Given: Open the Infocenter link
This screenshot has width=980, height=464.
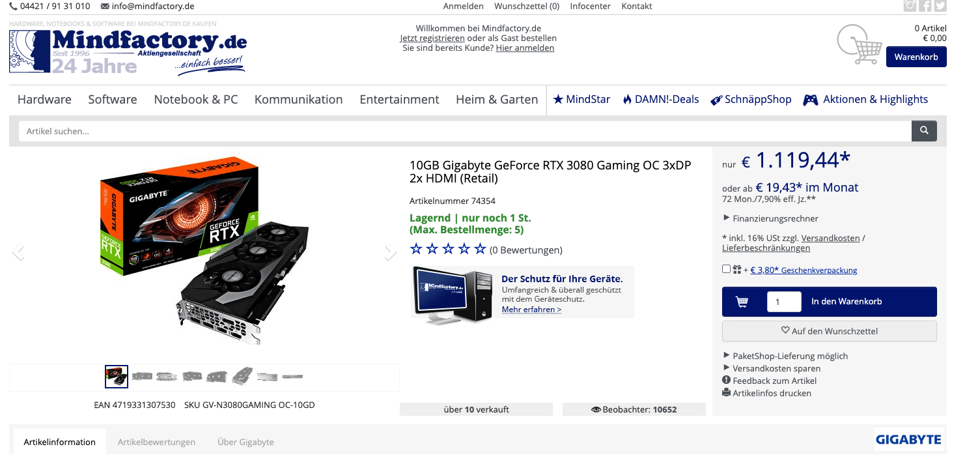Looking at the screenshot, I should pyautogui.click(x=590, y=7).
